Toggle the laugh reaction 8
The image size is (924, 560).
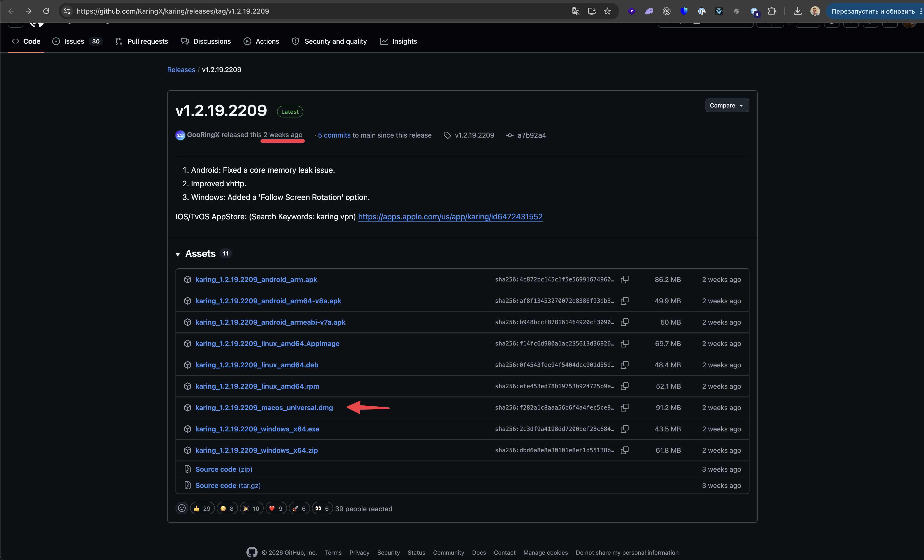point(227,508)
